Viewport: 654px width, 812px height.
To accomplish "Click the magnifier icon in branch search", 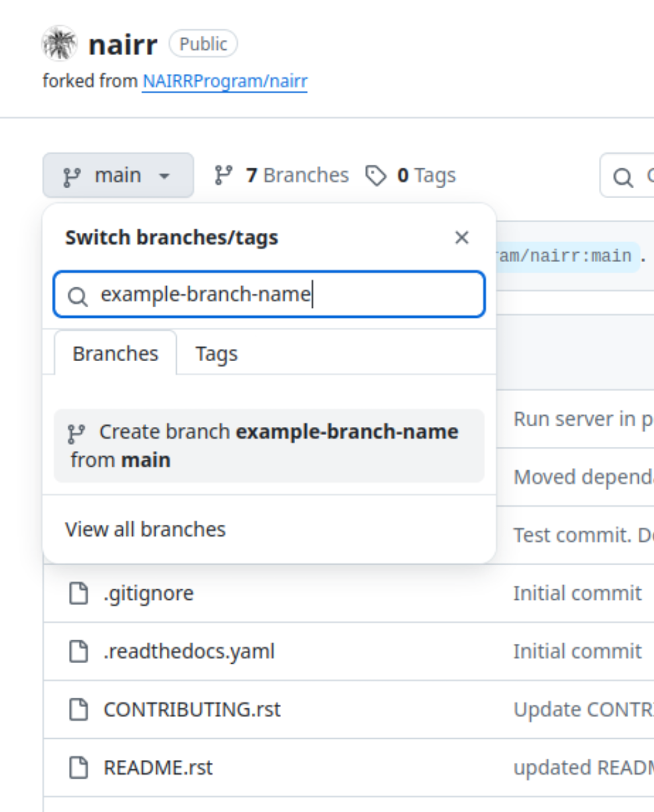I will [x=78, y=296].
